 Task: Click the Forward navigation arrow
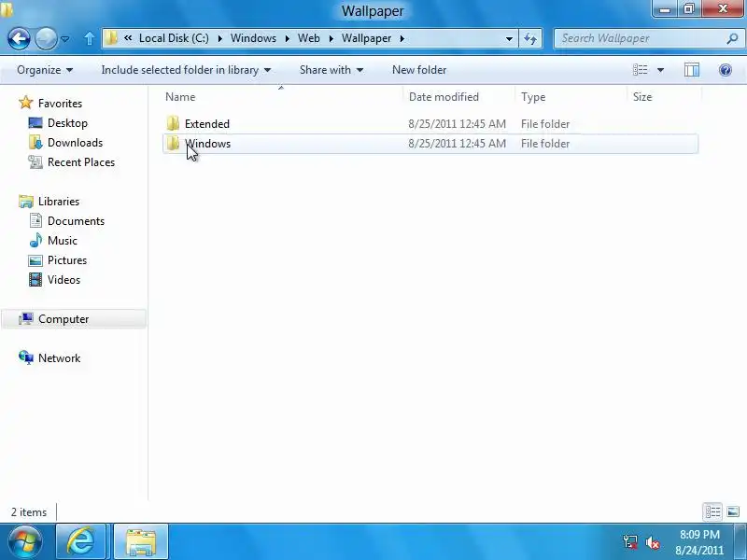pos(46,38)
